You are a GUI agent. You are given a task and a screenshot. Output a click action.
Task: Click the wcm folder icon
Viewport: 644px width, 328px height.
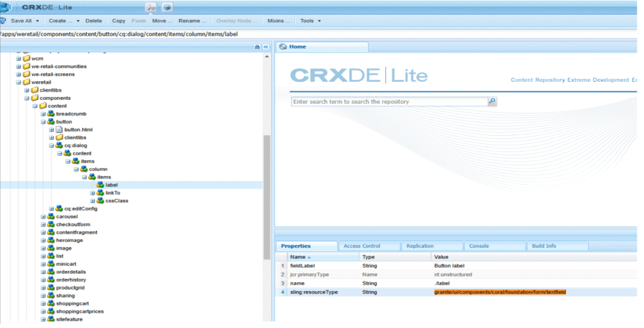point(26,58)
